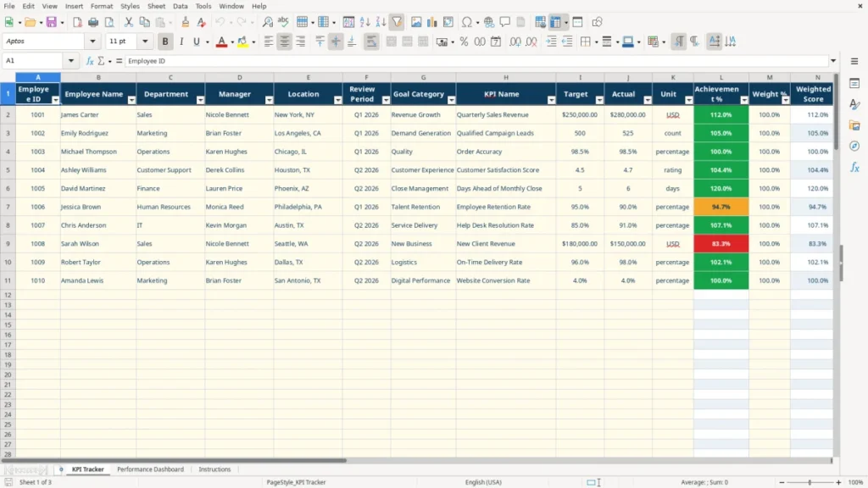Toggle Align Right
This screenshot has width=868, height=488.
coord(301,42)
